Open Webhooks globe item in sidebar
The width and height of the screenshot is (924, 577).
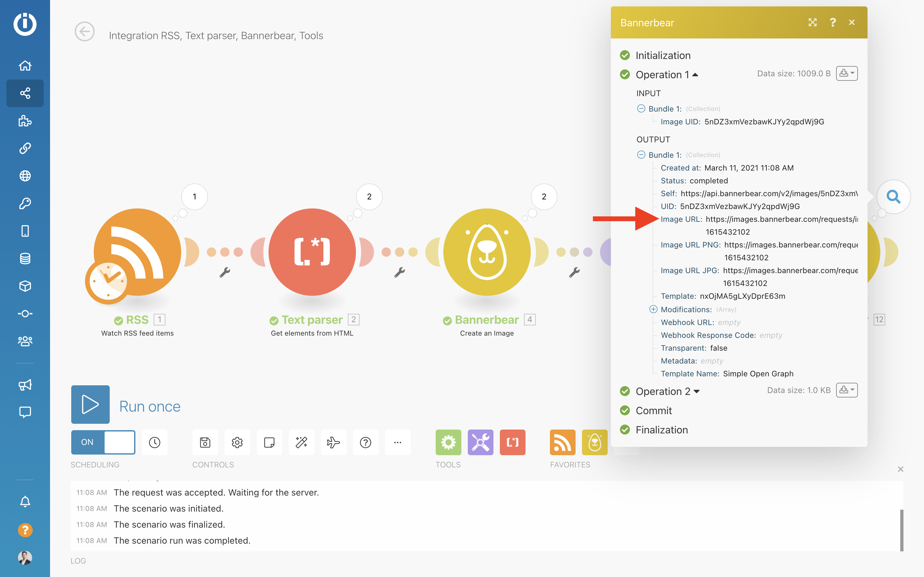pyautogui.click(x=25, y=176)
